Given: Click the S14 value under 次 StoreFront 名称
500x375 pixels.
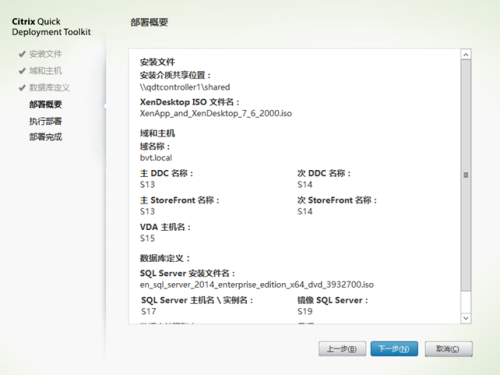Looking at the screenshot, I should point(305,211).
